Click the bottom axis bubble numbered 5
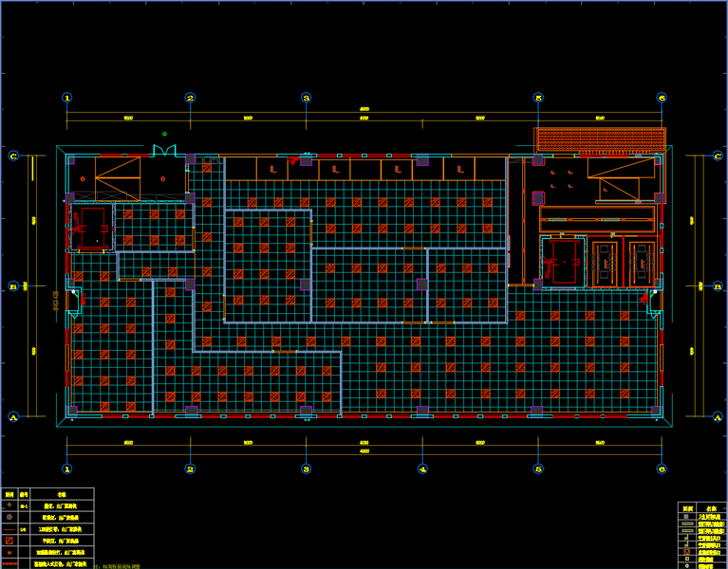728x569 pixels. pyautogui.click(x=538, y=468)
